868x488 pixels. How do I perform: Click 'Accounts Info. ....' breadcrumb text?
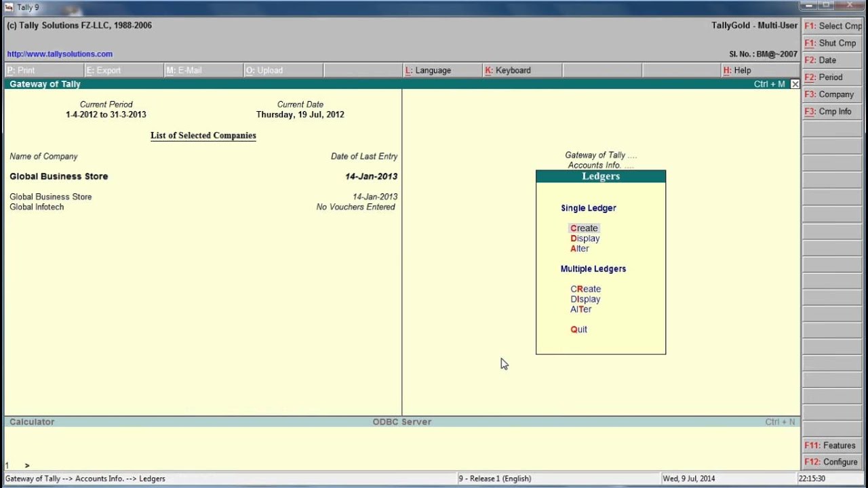tap(601, 165)
